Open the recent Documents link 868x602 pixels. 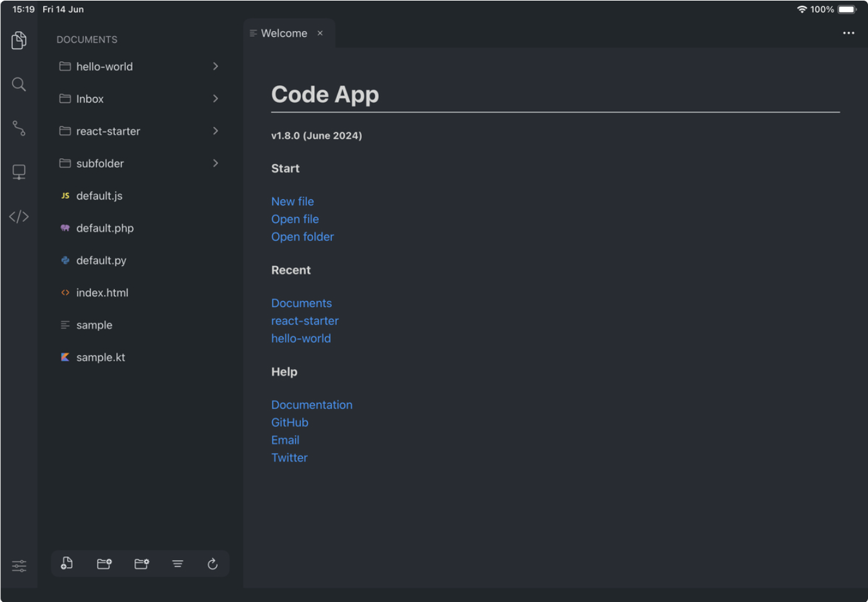(x=301, y=303)
